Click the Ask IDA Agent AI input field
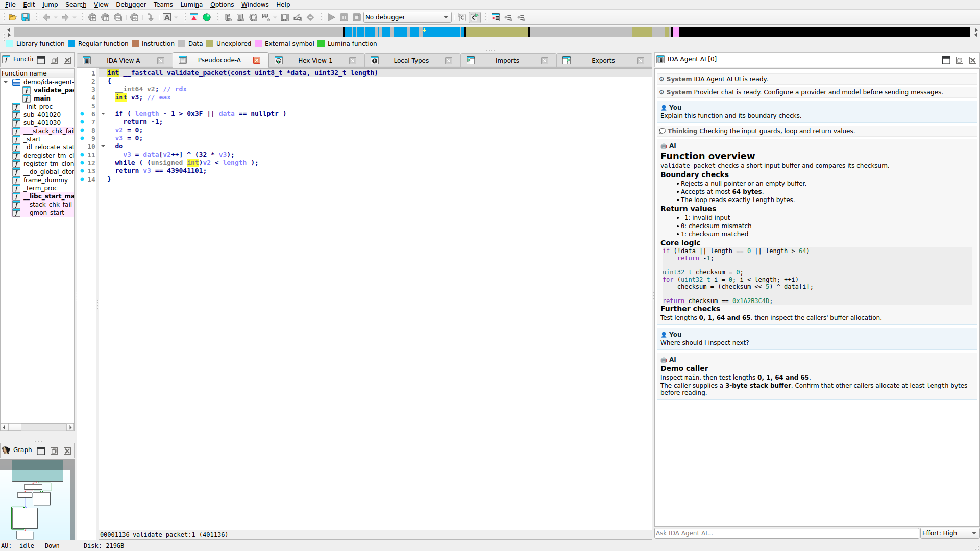Screen dimensions: 980x551 point(787,533)
